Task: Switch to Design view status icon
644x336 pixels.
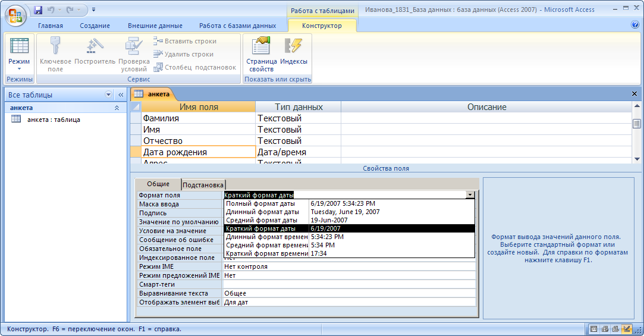Action: (626, 329)
